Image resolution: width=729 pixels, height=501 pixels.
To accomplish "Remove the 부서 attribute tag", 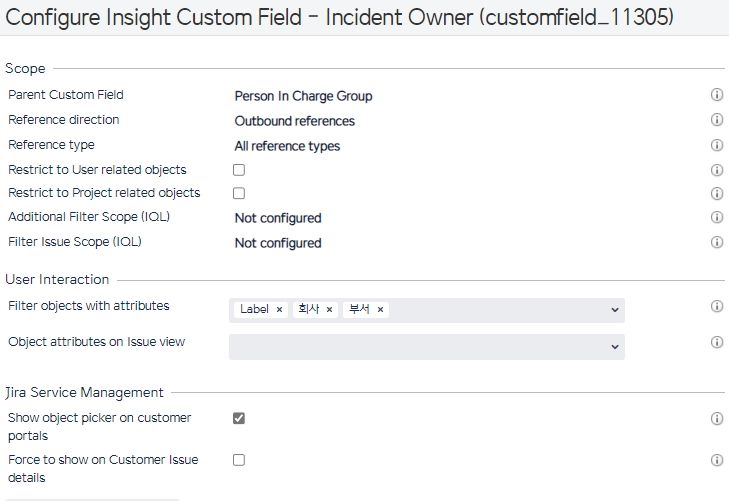I will pos(380,310).
